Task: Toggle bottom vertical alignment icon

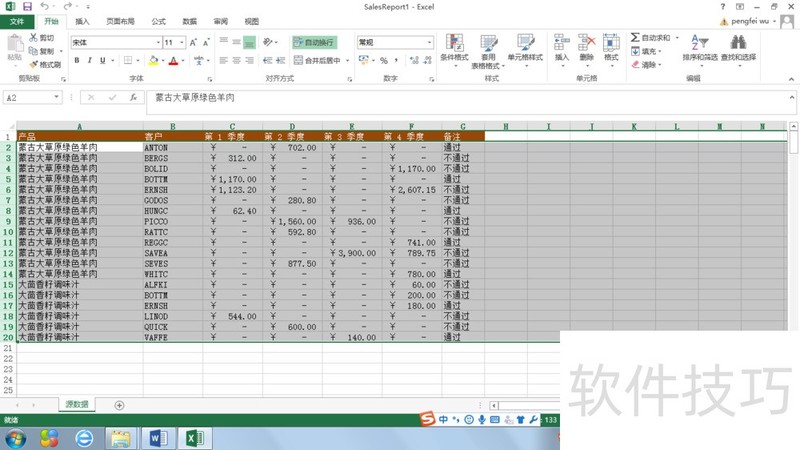Action: pyautogui.click(x=249, y=42)
